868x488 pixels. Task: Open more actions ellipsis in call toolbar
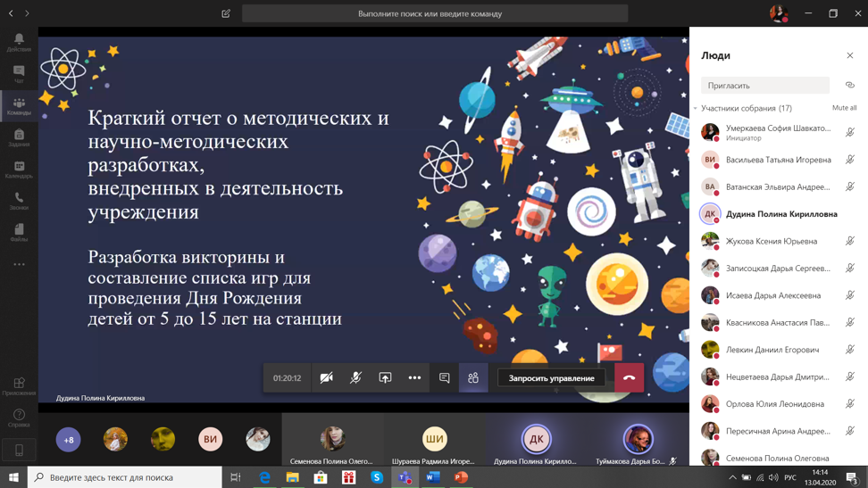(x=414, y=378)
